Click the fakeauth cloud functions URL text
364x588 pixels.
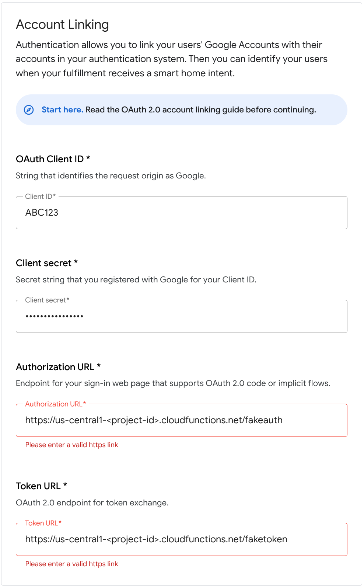click(x=154, y=420)
